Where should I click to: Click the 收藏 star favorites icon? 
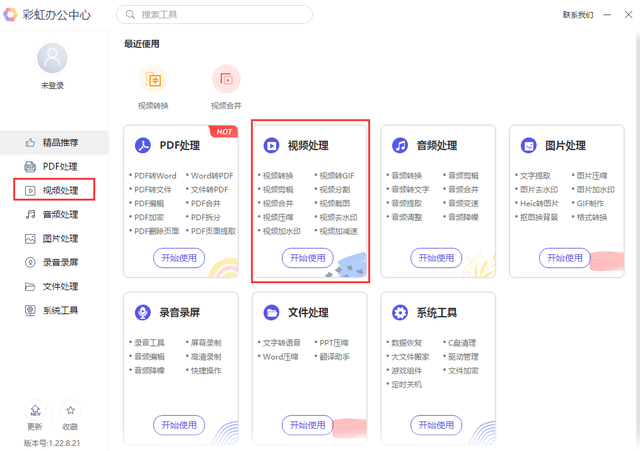70,410
